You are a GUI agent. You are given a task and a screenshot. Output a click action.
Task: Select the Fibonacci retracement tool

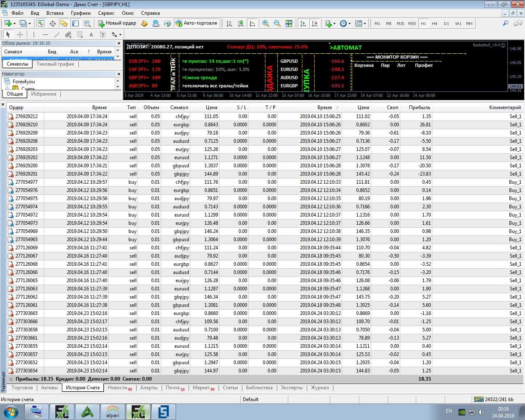click(x=80, y=35)
